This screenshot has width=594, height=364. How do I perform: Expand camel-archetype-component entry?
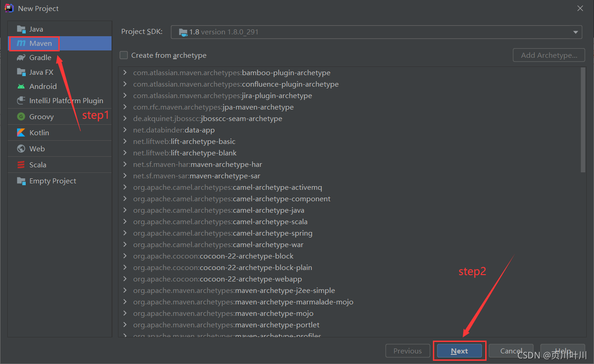pos(125,199)
